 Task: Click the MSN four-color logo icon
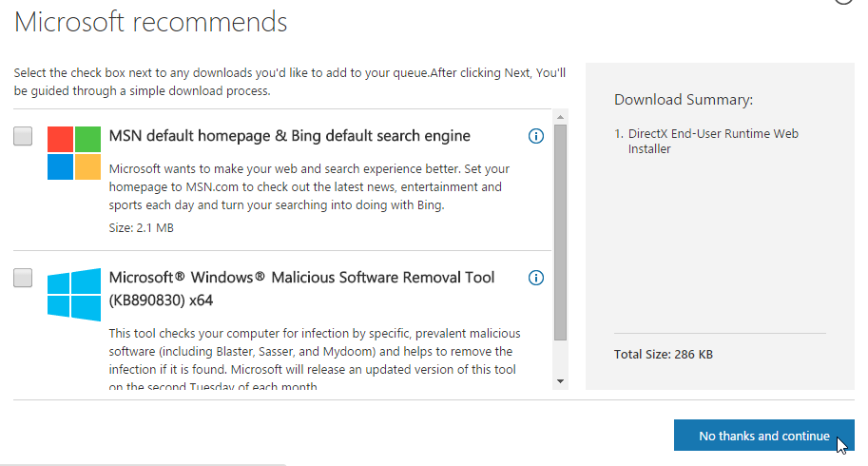click(x=74, y=153)
